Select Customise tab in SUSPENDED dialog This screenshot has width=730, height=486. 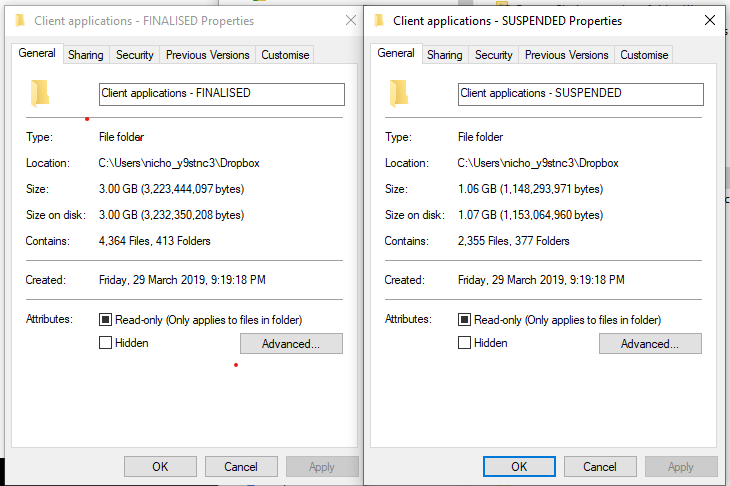tap(644, 55)
